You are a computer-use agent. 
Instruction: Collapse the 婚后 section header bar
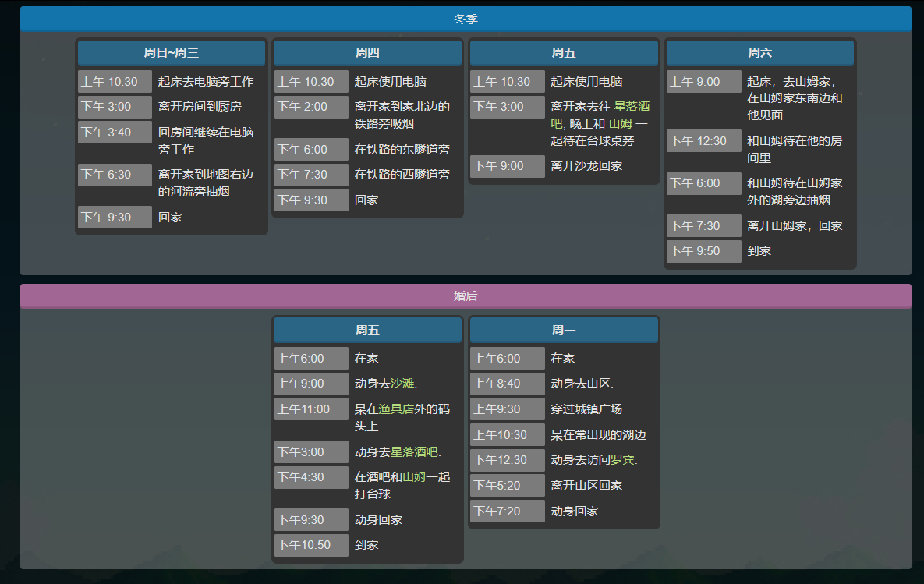tap(466, 296)
